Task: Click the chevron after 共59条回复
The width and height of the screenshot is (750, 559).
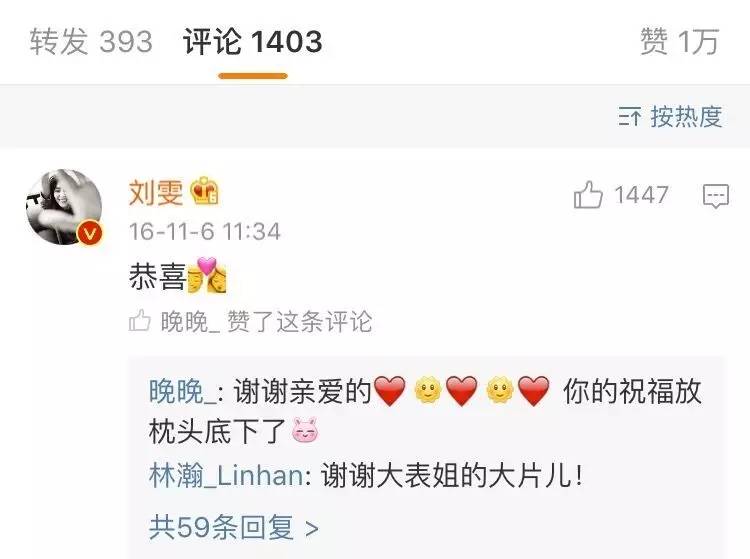Action: point(311,529)
